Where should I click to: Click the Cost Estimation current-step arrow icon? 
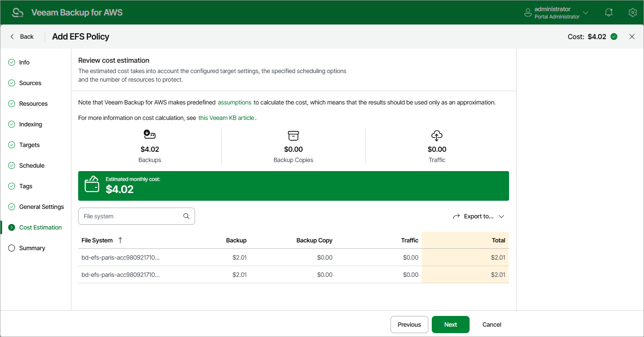pyautogui.click(x=12, y=227)
